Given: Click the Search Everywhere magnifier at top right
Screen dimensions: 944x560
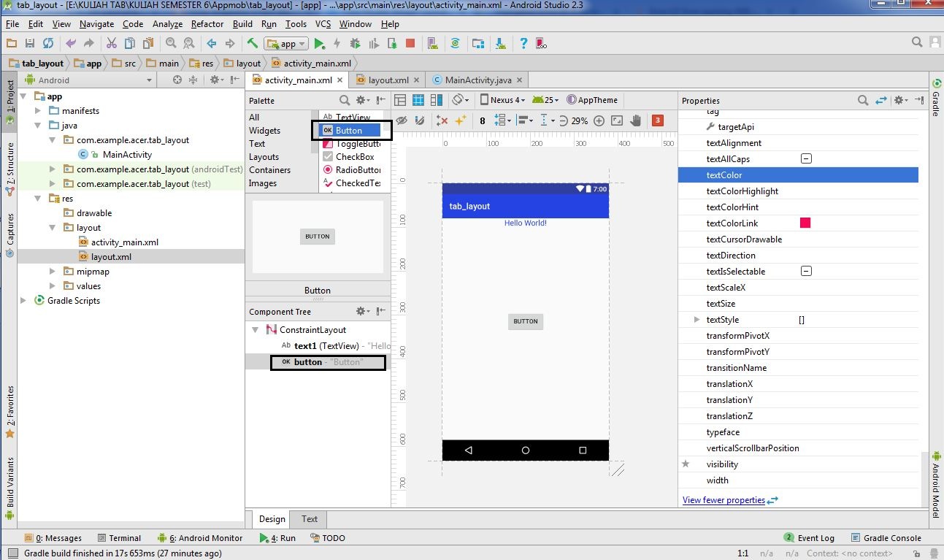Looking at the screenshot, I should click(918, 43).
